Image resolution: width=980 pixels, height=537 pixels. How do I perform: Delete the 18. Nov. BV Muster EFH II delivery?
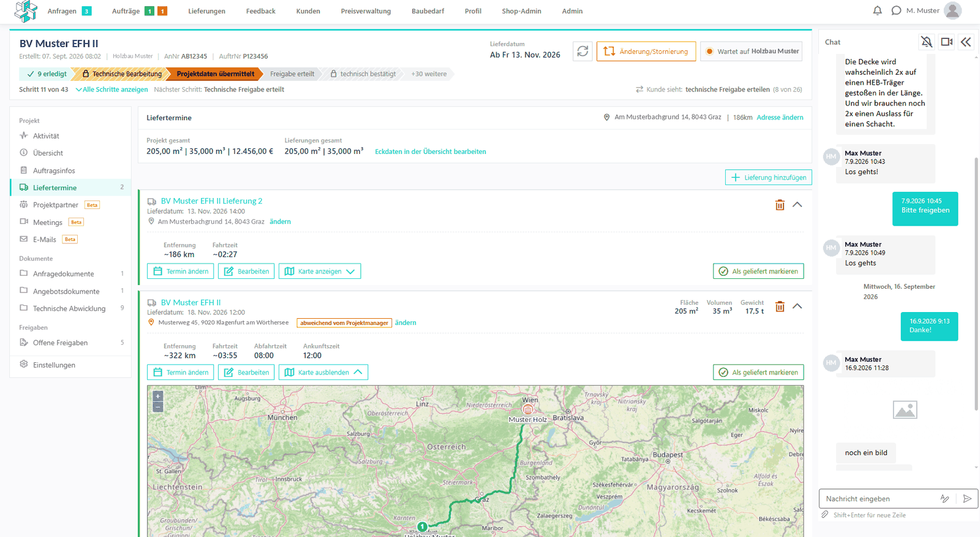(x=780, y=307)
